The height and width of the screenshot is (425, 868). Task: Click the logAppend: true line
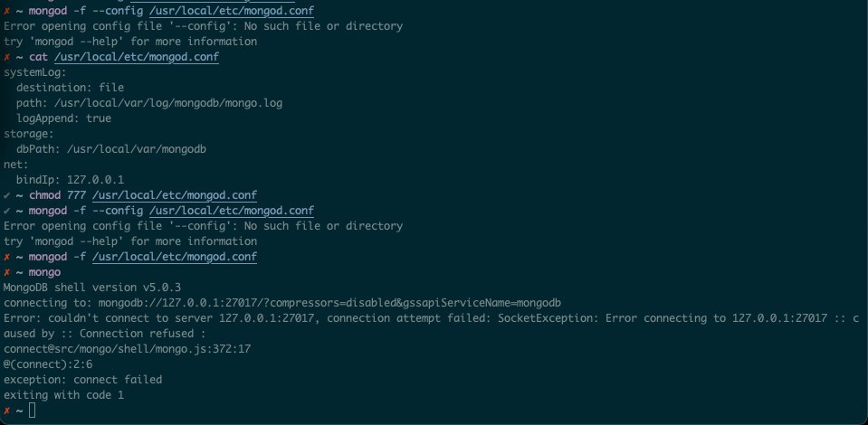click(x=63, y=118)
